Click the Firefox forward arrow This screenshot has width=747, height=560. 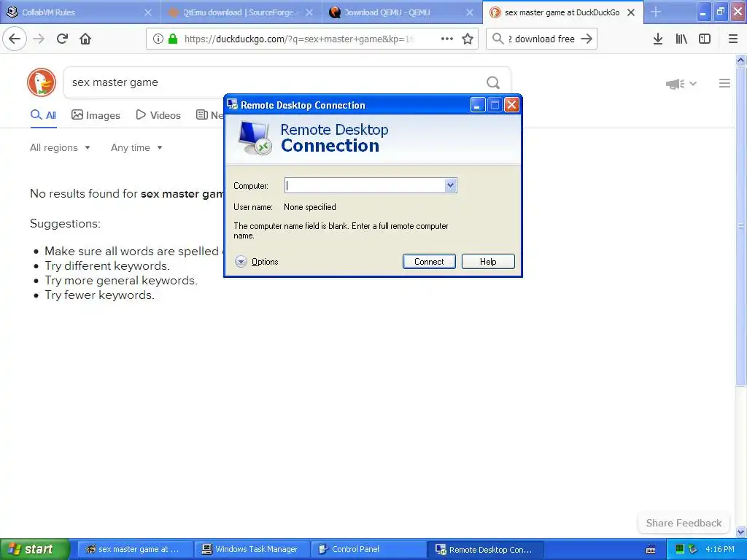tap(39, 39)
